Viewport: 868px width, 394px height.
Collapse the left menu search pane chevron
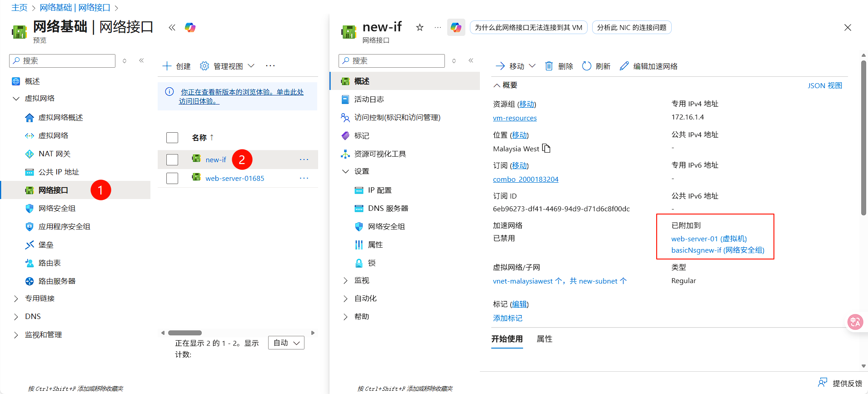click(x=141, y=60)
